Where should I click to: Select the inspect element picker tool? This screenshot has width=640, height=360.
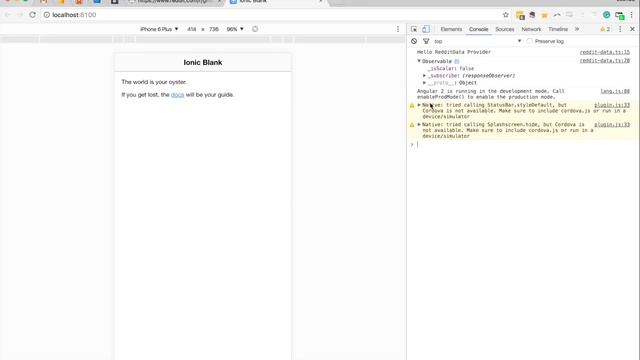click(x=414, y=29)
